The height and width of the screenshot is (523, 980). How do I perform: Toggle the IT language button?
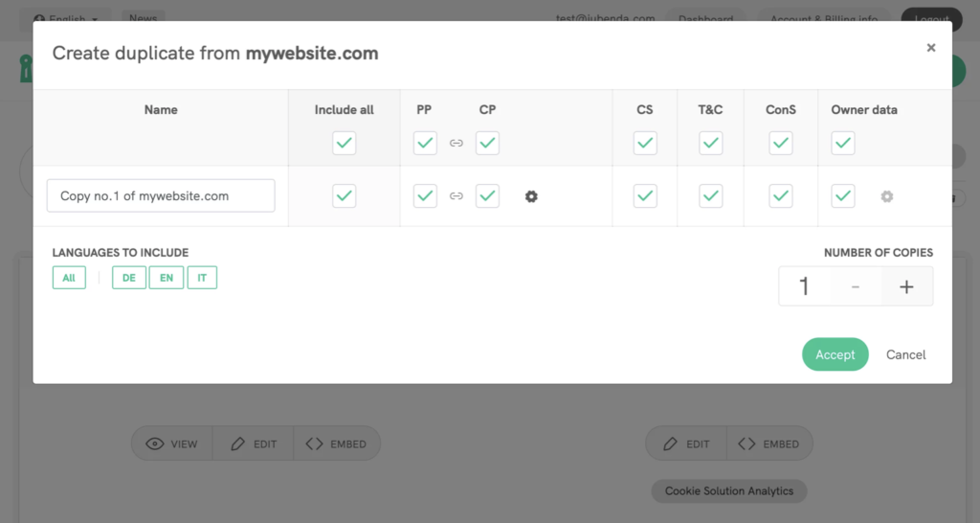tap(202, 278)
